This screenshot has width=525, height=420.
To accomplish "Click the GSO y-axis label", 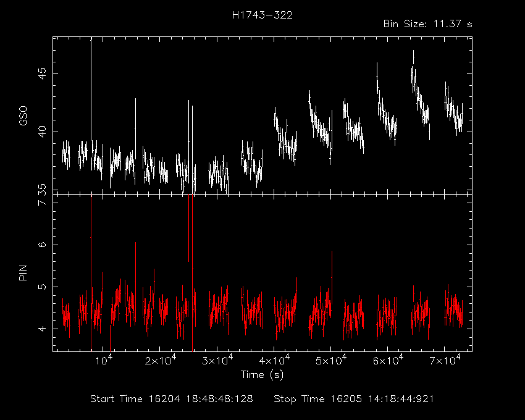I will 23,116.
